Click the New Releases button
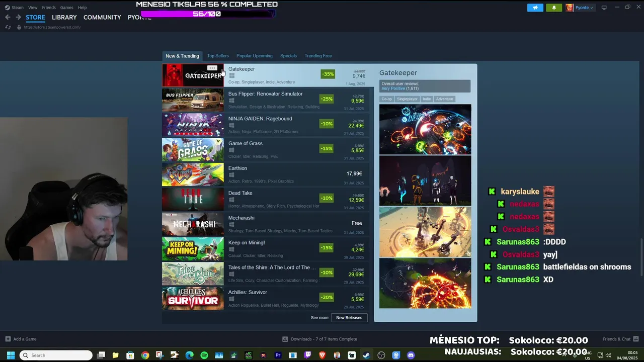 [349, 318]
